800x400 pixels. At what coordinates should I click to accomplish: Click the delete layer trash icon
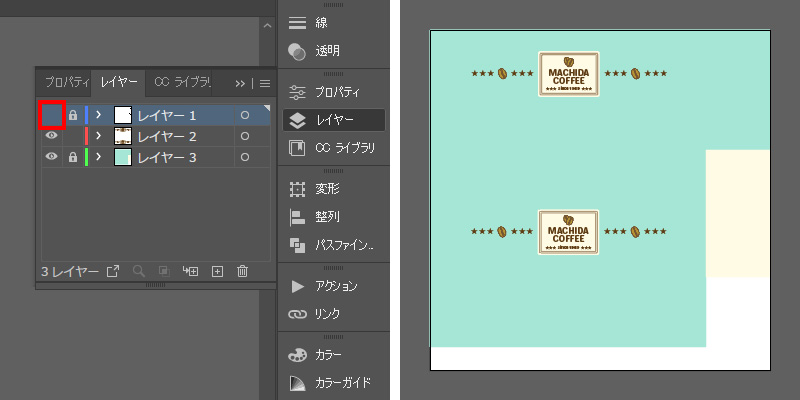pos(242,271)
